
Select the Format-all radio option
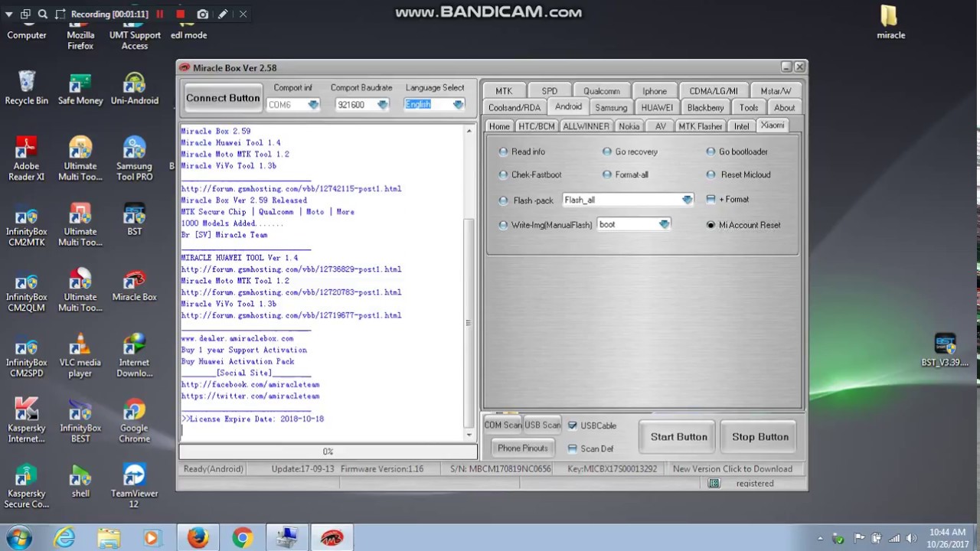(607, 174)
